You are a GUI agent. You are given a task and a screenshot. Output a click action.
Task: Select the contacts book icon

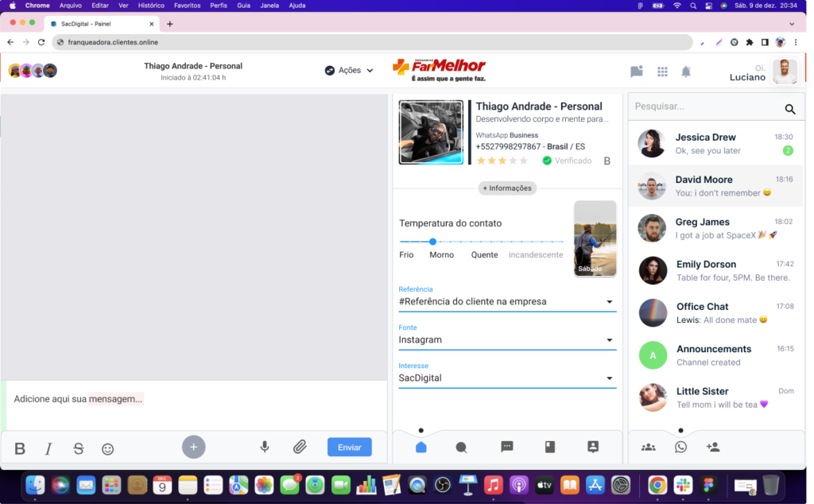coord(592,447)
